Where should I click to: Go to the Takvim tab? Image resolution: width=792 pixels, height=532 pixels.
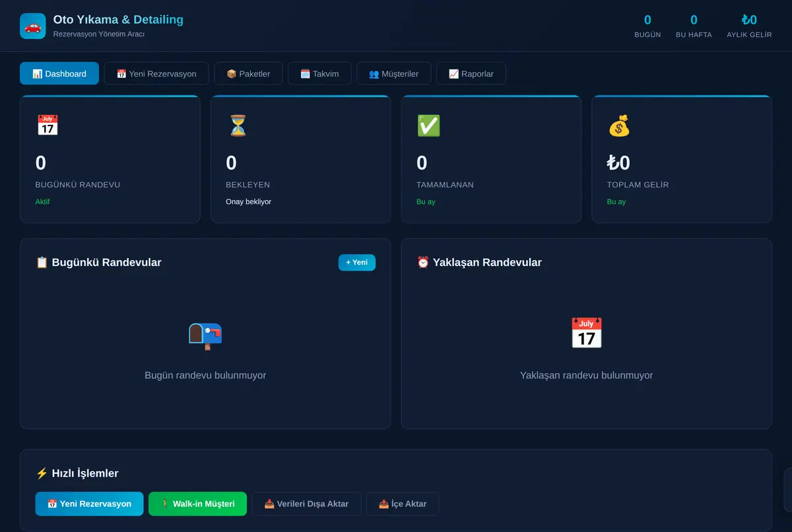tap(319, 73)
